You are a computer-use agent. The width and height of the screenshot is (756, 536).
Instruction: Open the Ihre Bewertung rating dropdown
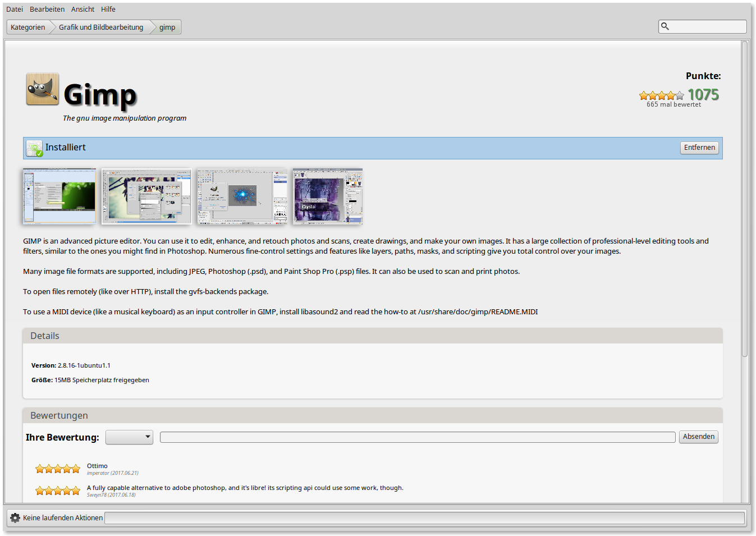point(129,437)
